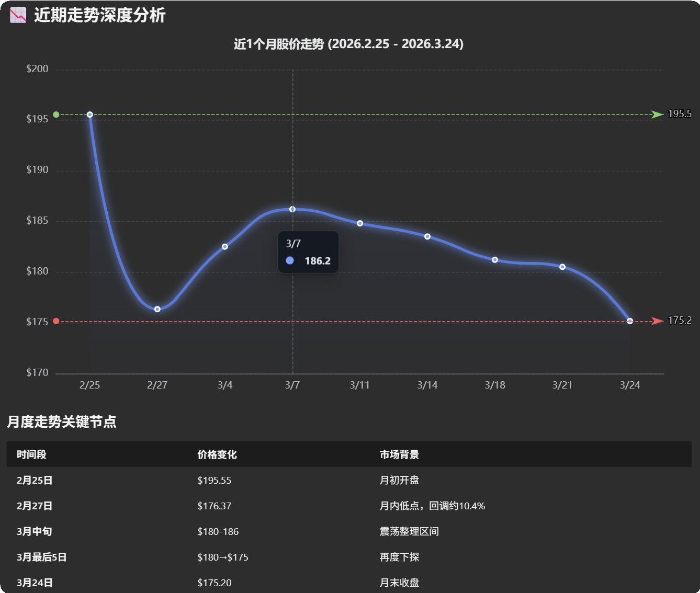Click the 再度下探 cell
Screen dimensions: 700x593
(400, 557)
